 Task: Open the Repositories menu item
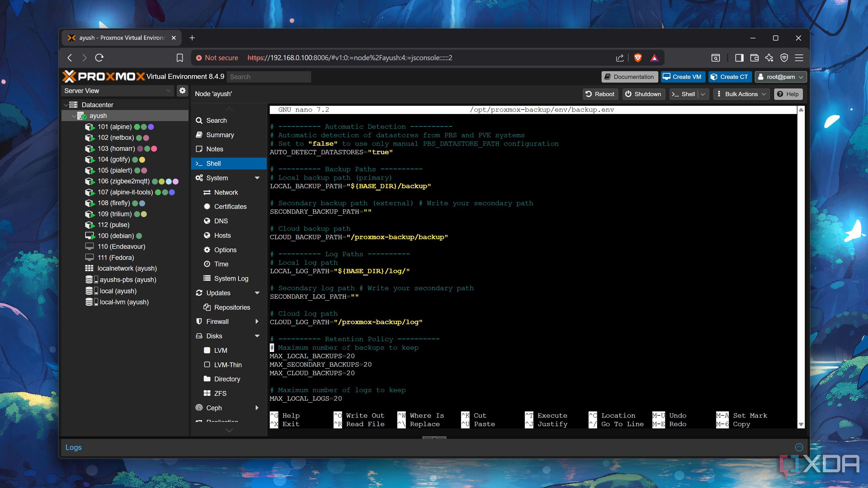pos(229,307)
